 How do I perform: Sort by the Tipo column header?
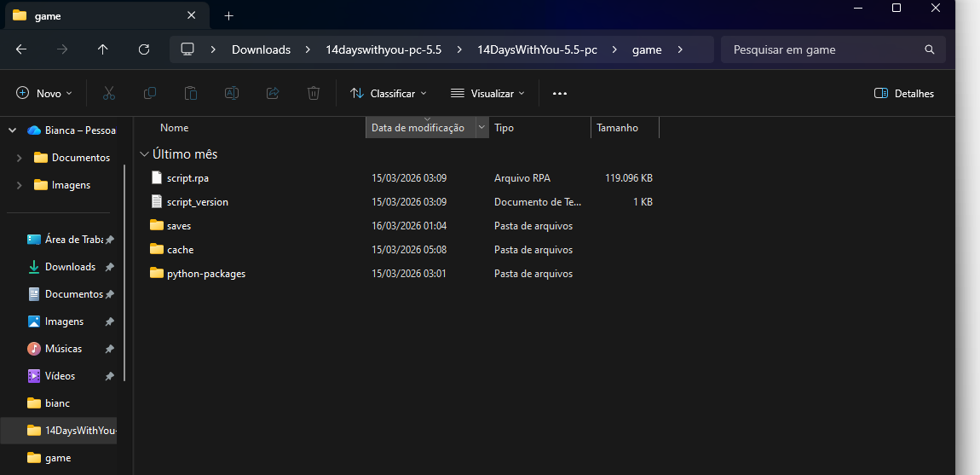[504, 128]
